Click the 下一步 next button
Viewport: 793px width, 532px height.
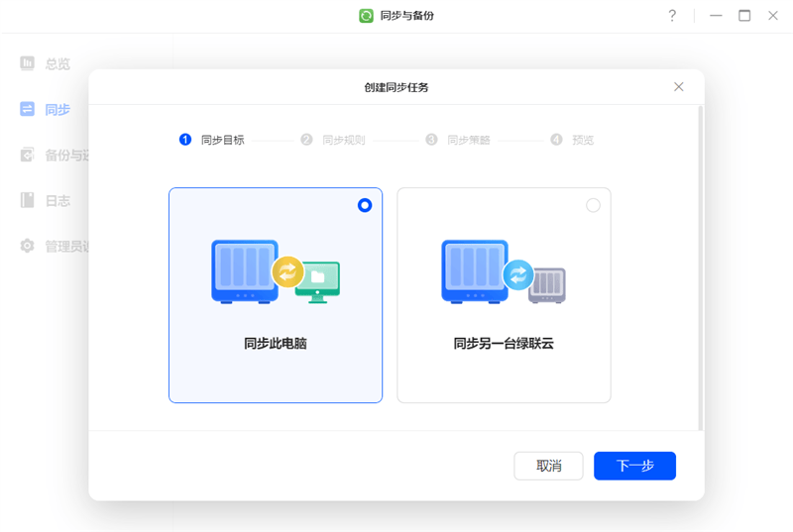coord(634,466)
